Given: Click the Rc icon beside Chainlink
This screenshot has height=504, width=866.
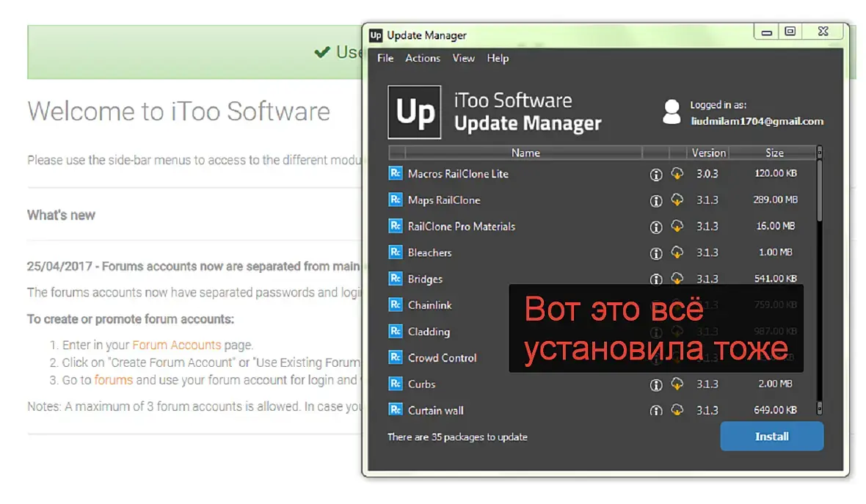Looking at the screenshot, I should click(396, 304).
